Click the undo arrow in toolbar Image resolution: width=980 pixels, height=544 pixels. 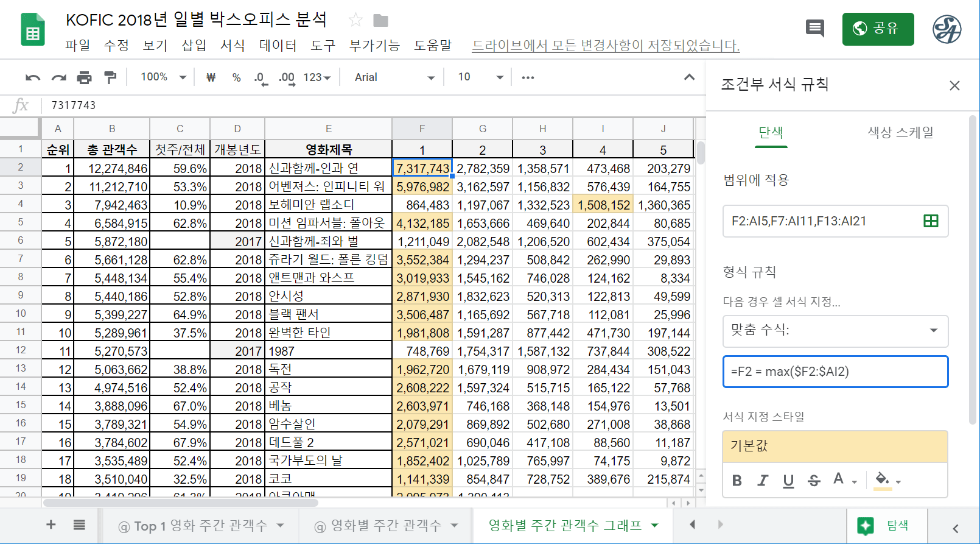click(x=32, y=77)
